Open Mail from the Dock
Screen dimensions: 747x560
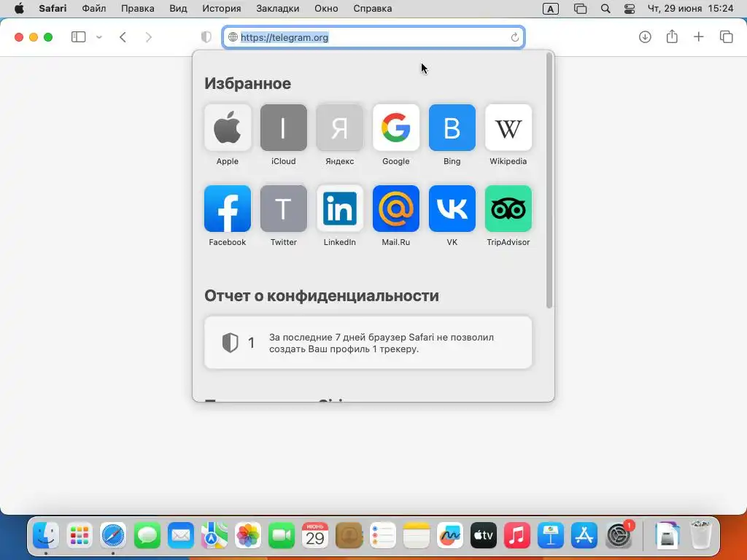point(181,536)
